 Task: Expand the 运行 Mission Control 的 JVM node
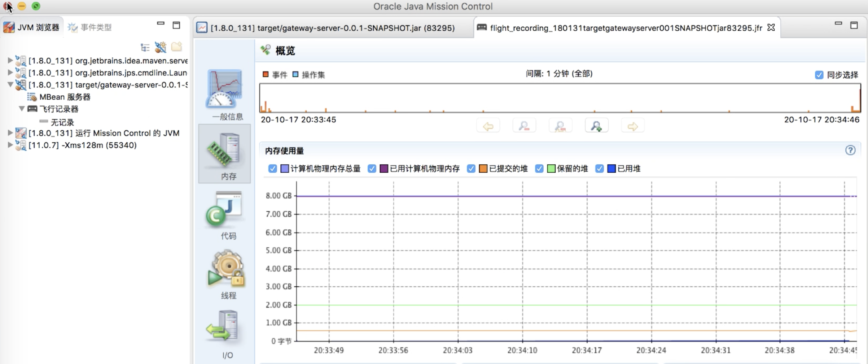pos(10,133)
